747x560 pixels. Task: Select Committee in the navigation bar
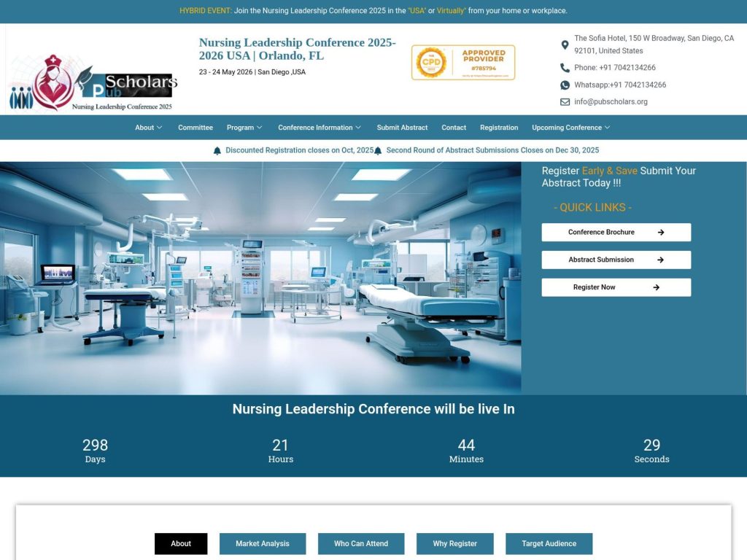click(x=195, y=128)
